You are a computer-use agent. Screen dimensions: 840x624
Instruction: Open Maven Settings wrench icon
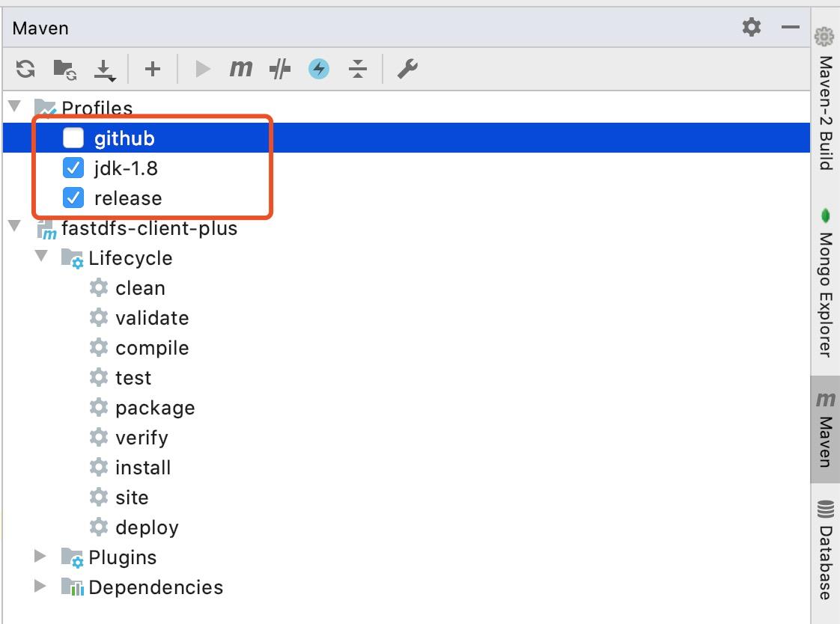[407, 70]
